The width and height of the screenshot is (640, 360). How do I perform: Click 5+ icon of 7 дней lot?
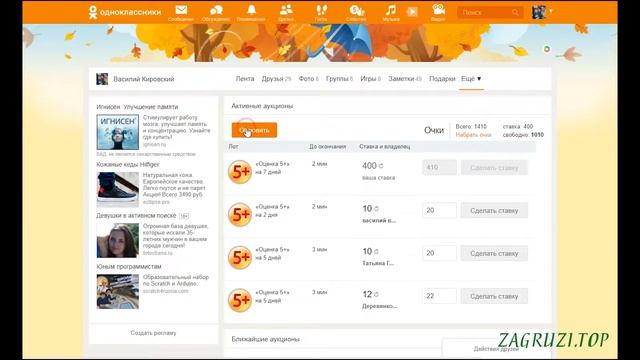pyautogui.click(x=240, y=172)
